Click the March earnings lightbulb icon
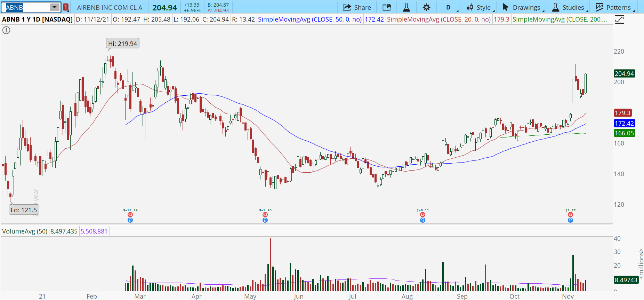The width and height of the screenshot is (644, 300). [130, 220]
